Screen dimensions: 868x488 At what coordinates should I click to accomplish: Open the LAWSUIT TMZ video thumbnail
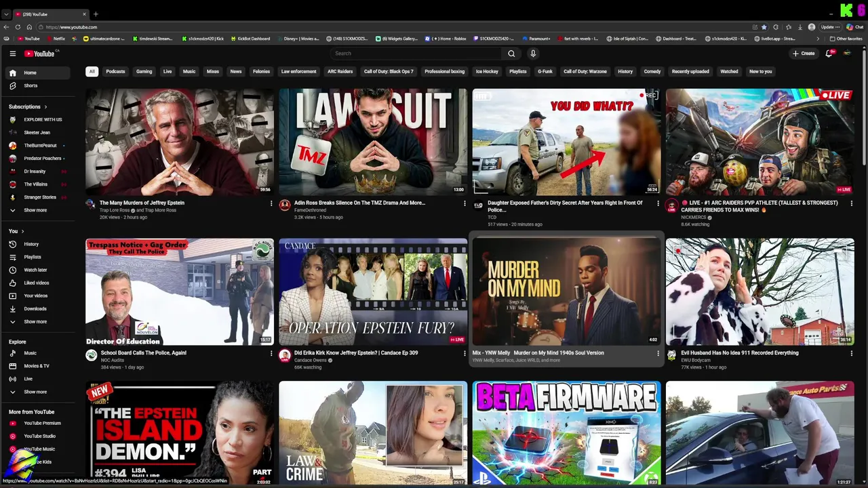[x=373, y=142]
